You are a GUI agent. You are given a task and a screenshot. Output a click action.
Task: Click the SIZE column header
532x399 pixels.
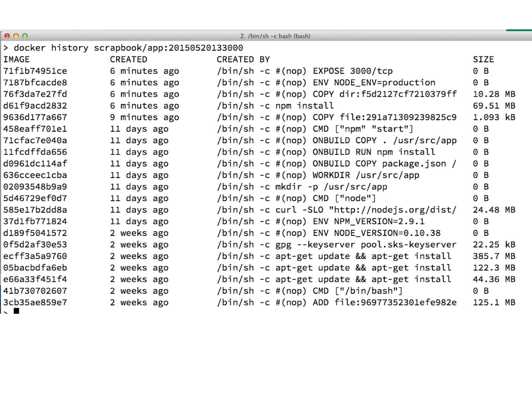click(483, 59)
